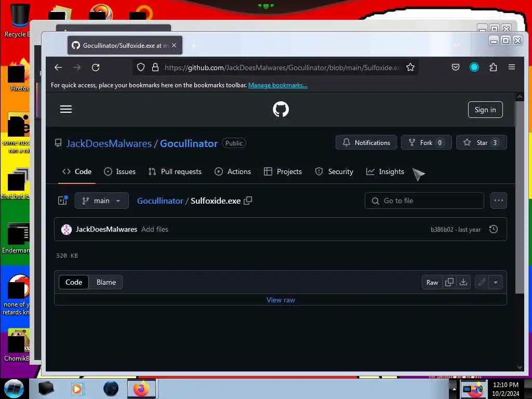Open the Manage bookmarks link
Screen dimensions: 532x399
tap(278, 85)
